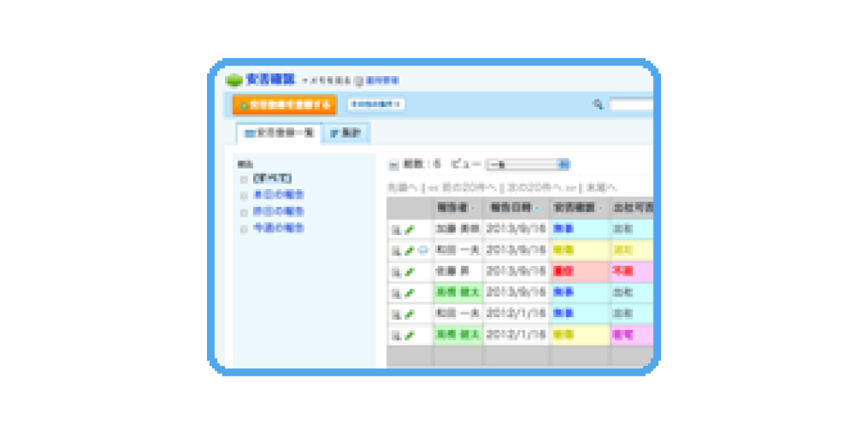Switch to the 集計 tab

pos(346,134)
